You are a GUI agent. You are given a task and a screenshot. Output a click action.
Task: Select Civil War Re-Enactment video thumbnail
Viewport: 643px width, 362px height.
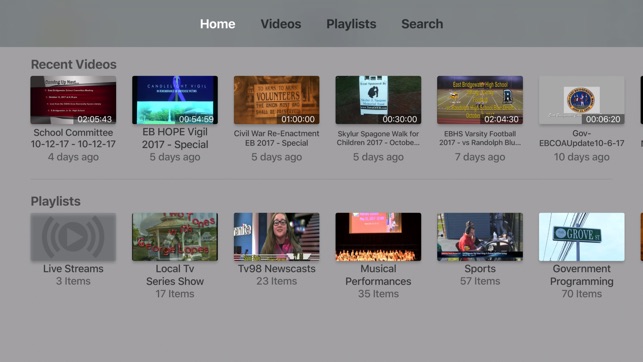pyautogui.click(x=276, y=100)
